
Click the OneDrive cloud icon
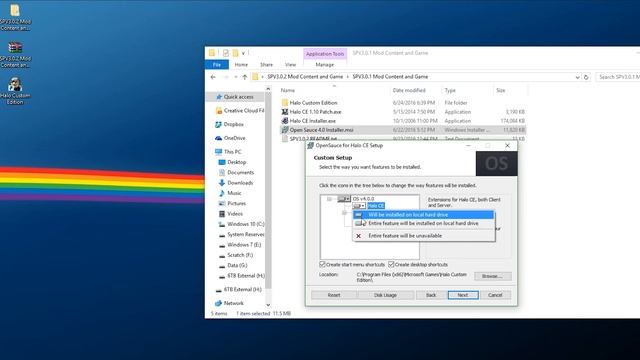(x=218, y=138)
